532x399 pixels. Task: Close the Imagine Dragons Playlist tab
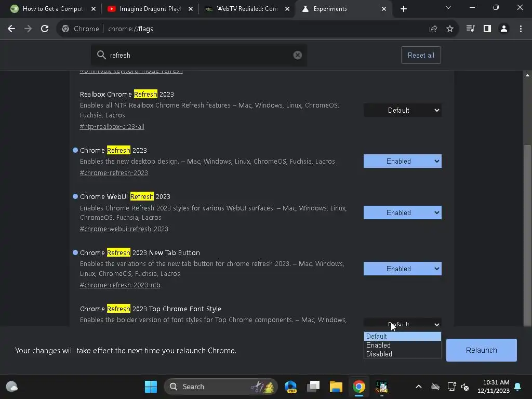pos(191,9)
